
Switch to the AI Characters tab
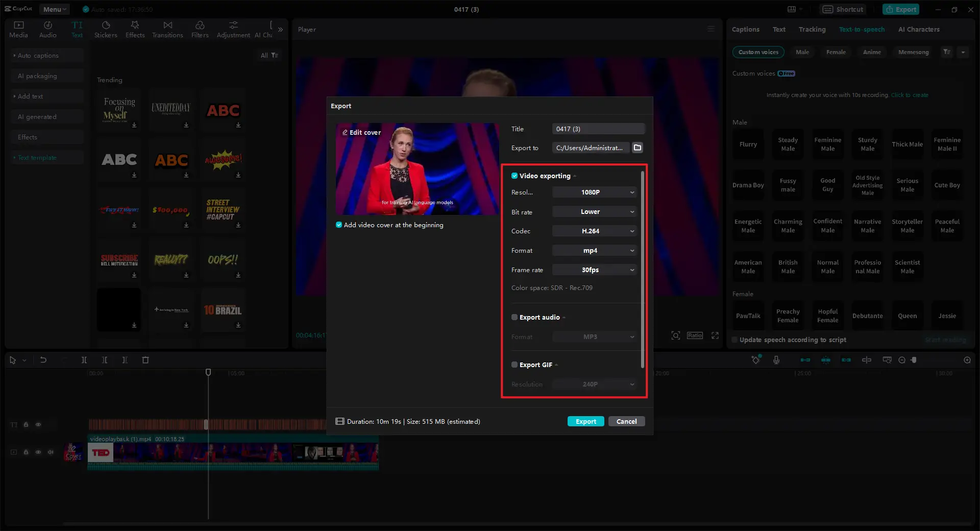pos(919,29)
